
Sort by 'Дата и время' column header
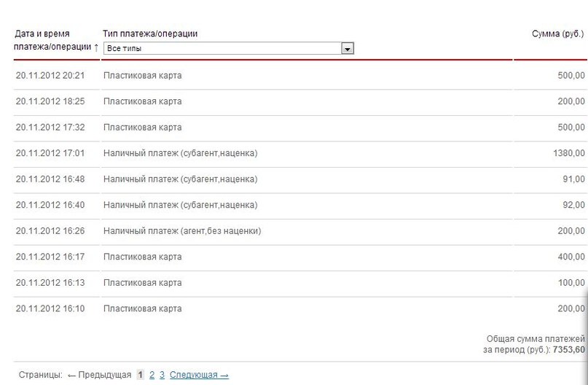click(x=42, y=34)
